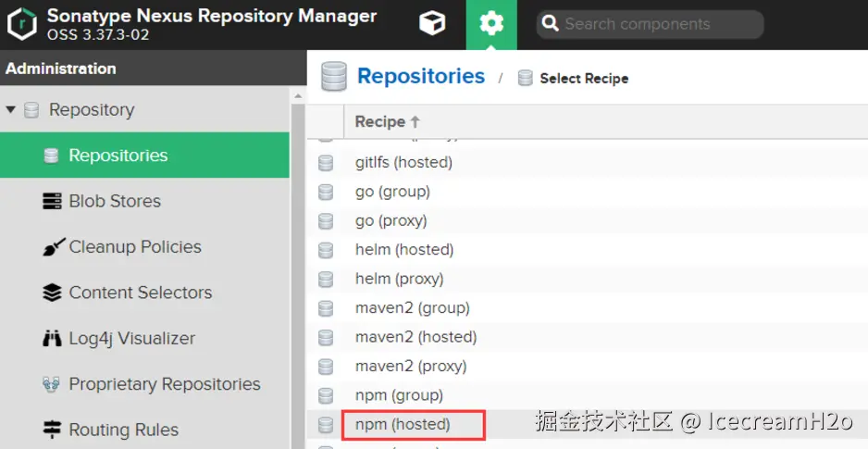Image resolution: width=868 pixels, height=449 pixels.
Task: Select Repositories in the sidebar
Action: pyautogui.click(x=144, y=155)
